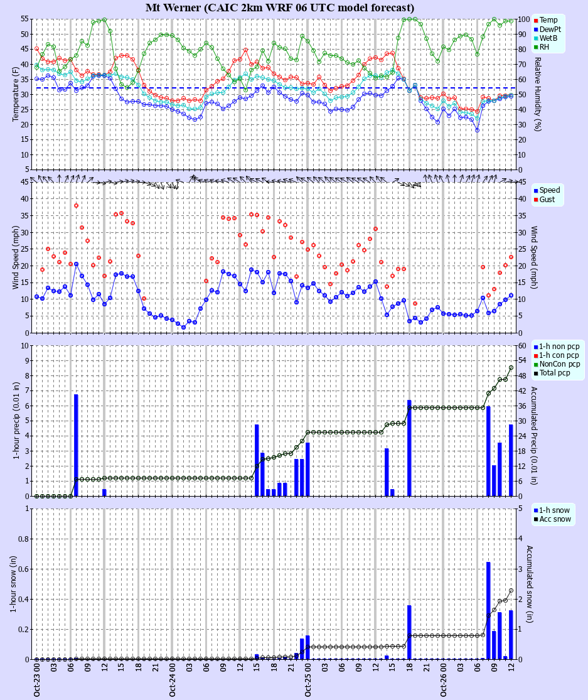Click the Acc snow legend entry

tap(552, 519)
